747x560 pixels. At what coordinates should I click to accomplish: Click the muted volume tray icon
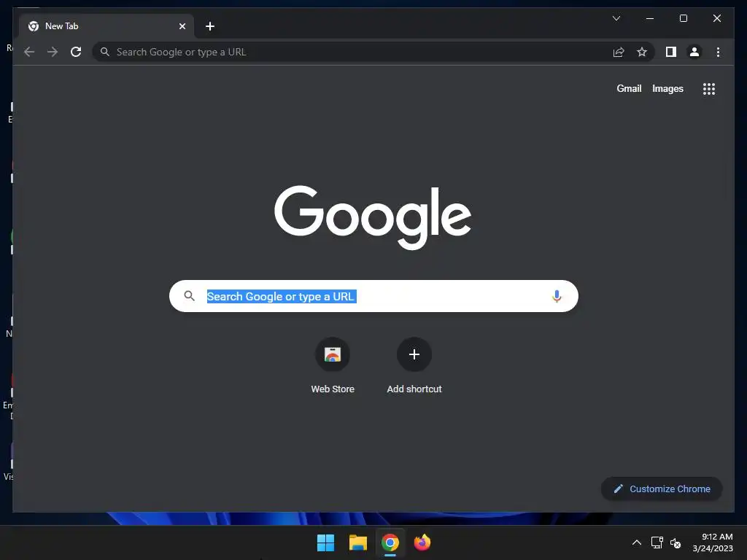(675, 542)
